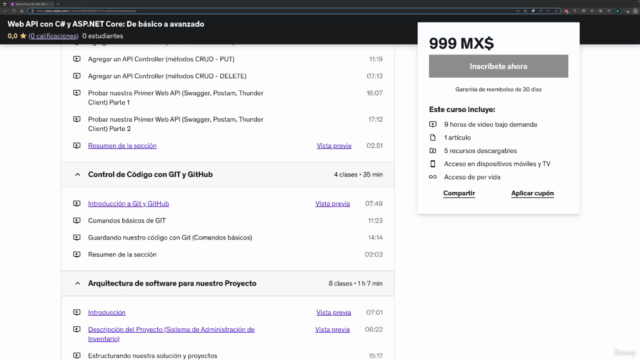Click the video icon for 9 horas de vídeo

(433, 124)
